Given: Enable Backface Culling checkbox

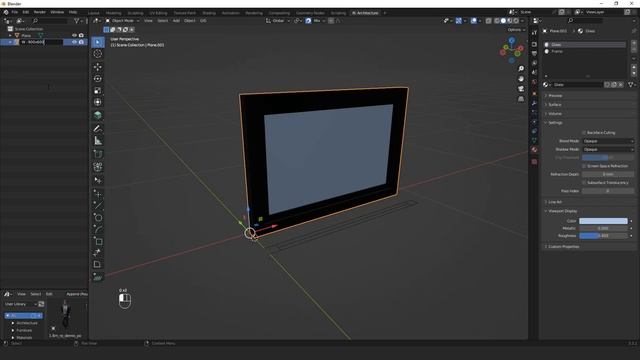Looking at the screenshot, I should tap(584, 133).
